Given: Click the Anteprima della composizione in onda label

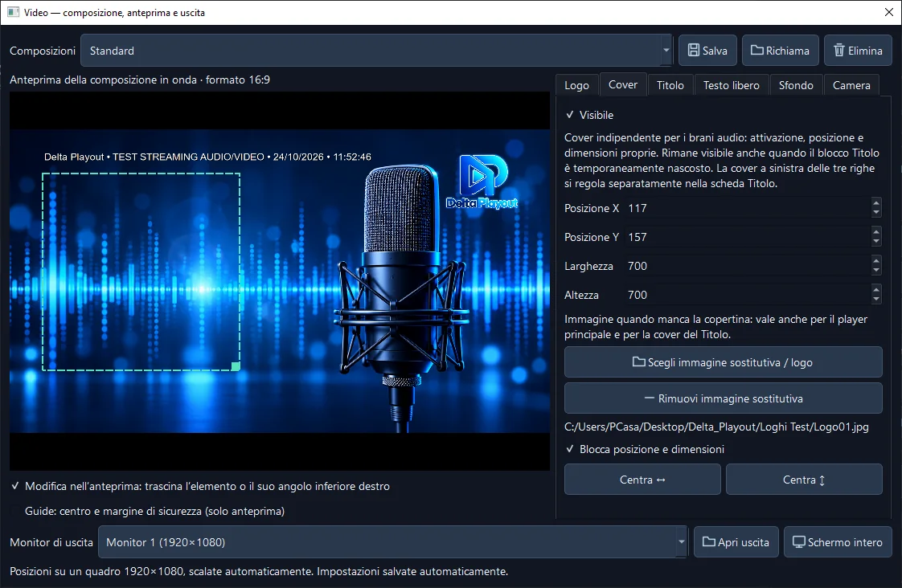Looking at the screenshot, I should pos(140,80).
